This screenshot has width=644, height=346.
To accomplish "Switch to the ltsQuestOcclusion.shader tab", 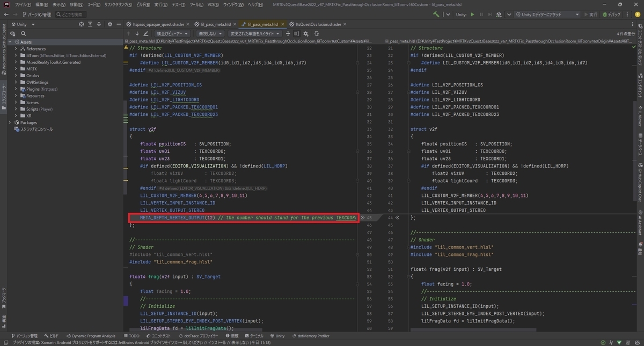I will [x=314, y=24].
